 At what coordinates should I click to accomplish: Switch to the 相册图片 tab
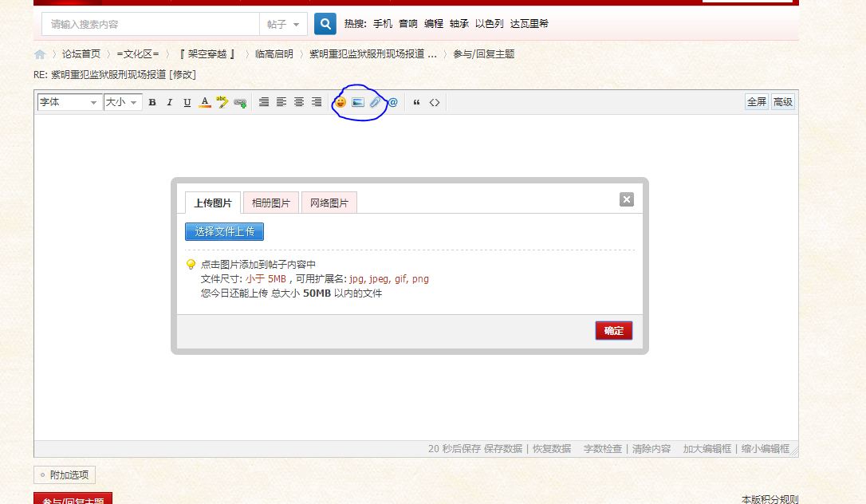pyautogui.click(x=271, y=203)
